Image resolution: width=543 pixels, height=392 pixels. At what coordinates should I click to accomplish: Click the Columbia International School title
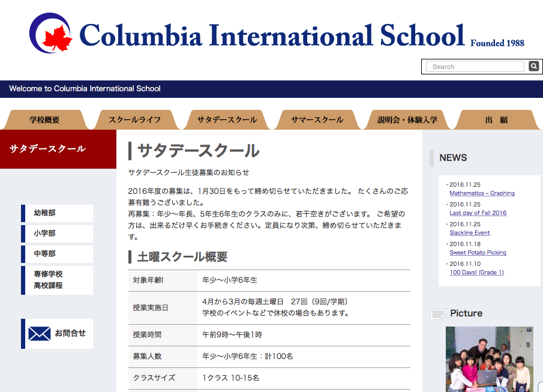pyautogui.click(x=272, y=35)
